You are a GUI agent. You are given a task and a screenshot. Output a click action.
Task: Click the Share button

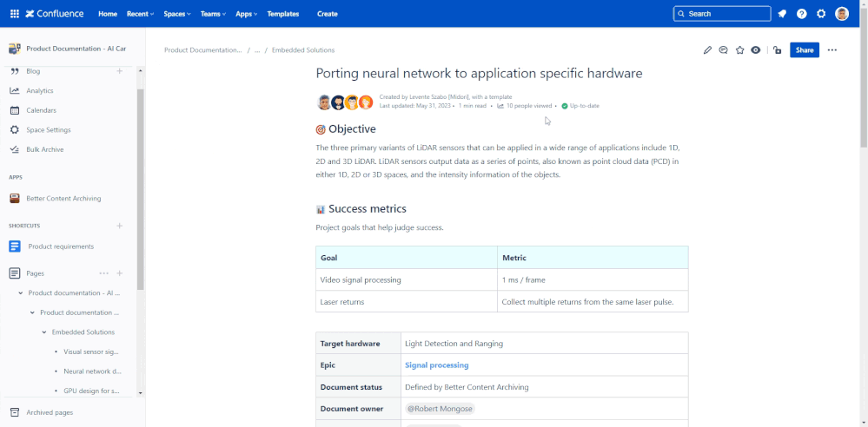tap(805, 49)
